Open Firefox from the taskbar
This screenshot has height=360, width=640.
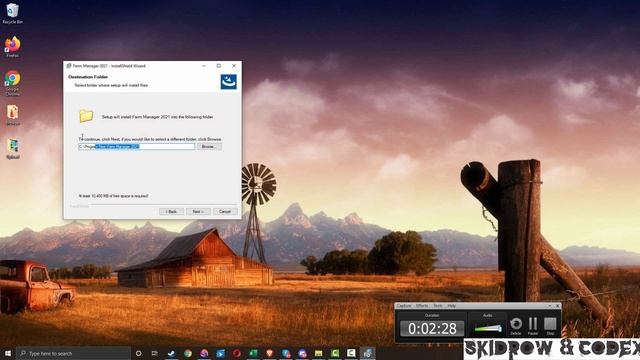(x=204, y=353)
